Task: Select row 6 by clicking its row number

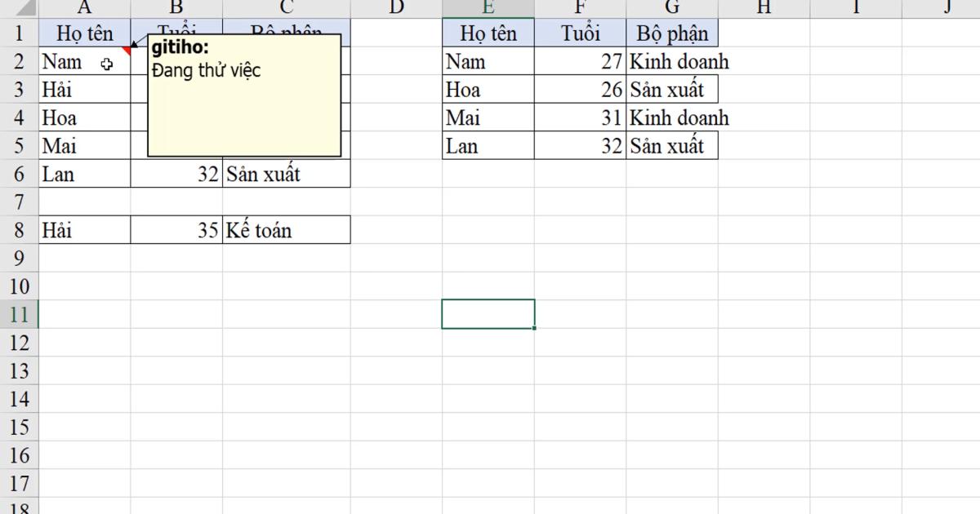Action: tap(16, 174)
